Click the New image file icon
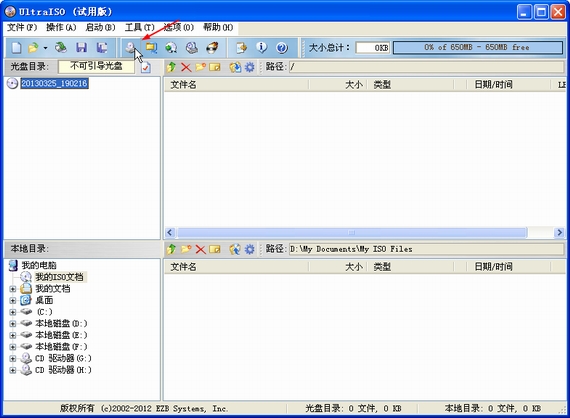 [16, 48]
